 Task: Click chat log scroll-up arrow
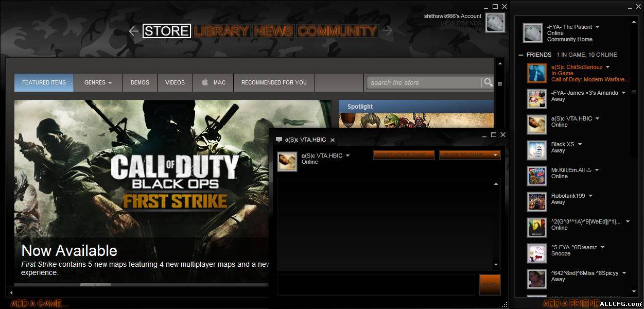[x=496, y=184]
